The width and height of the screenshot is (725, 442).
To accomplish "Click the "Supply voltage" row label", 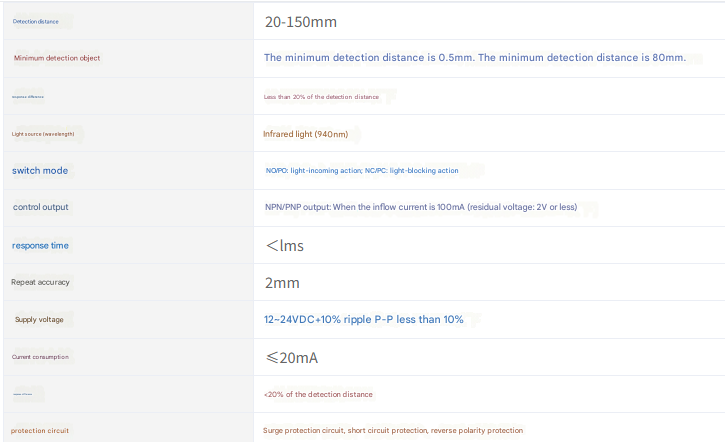I will (39, 320).
